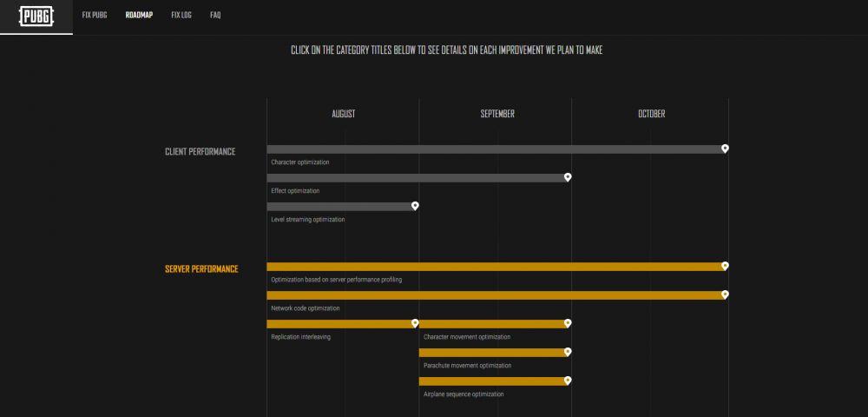Click the 'Level streaming optimization' label

(x=308, y=220)
